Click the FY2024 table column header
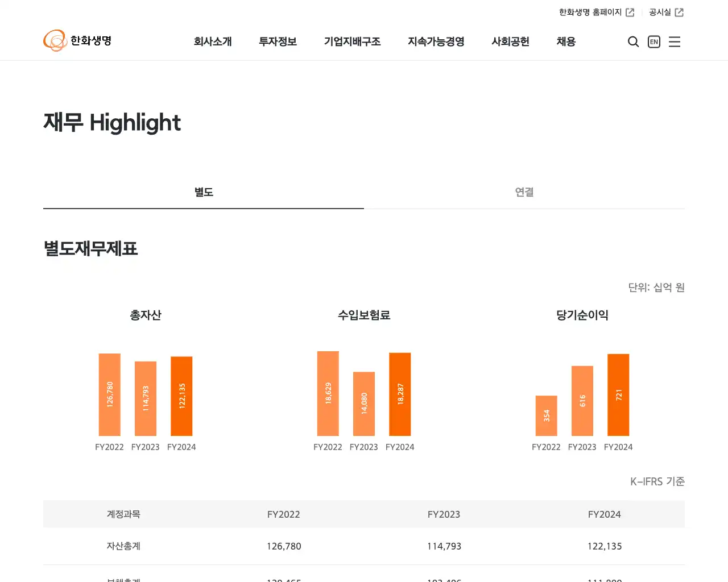Image resolution: width=728 pixels, height=582 pixels. pos(604,514)
